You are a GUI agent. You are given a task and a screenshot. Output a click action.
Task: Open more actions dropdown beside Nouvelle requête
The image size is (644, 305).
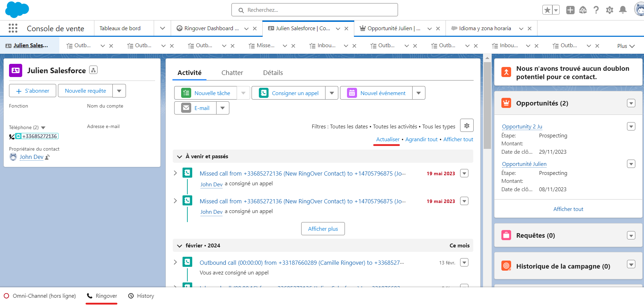pyautogui.click(x=119, y=91)
